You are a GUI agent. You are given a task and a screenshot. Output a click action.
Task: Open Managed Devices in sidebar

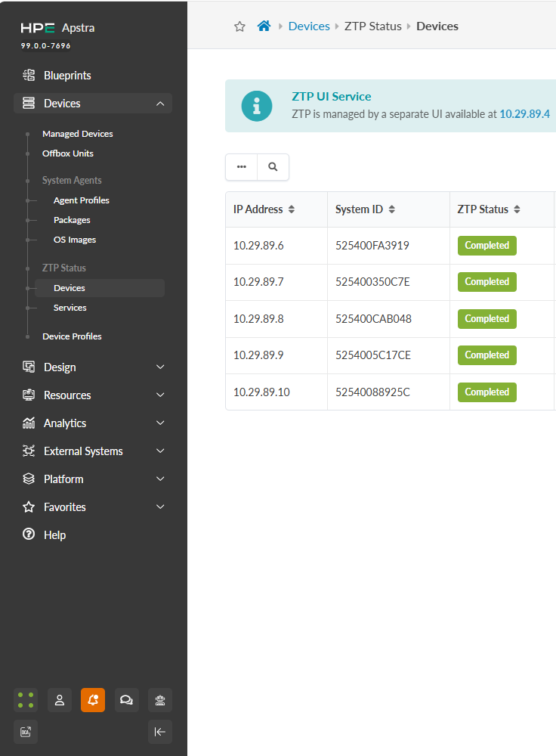pyautogui.click(x=78, y=134)
